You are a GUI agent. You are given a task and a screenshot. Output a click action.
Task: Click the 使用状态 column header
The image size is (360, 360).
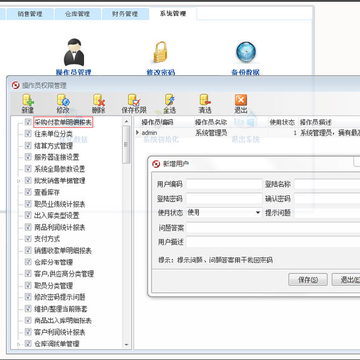(283, 122)
